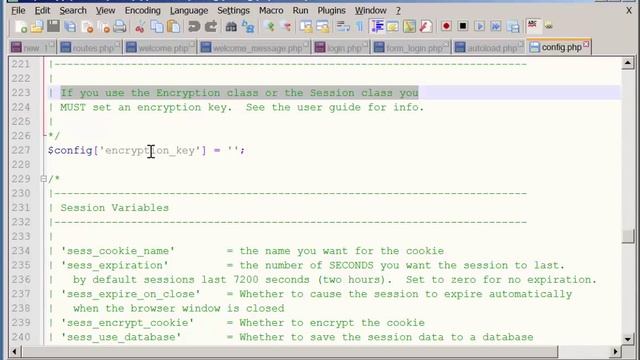This screenshot has width=640, height=360.
Task: Click vertical scrollbar up arrow
Action: point(627,63)
